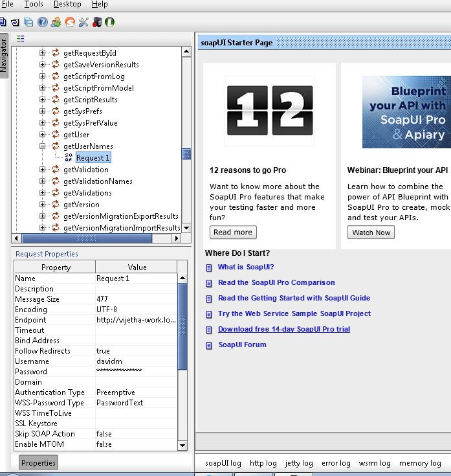Viewport: 451px width, 476px height.
Task: Click the properties table scroll down arrow
Action: click(182, 446)
